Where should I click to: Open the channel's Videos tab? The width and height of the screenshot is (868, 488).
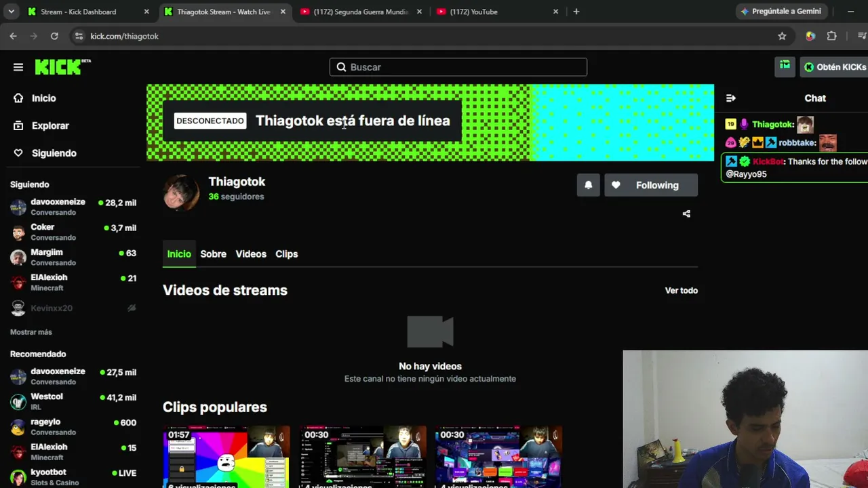click(x=251, y=254)
